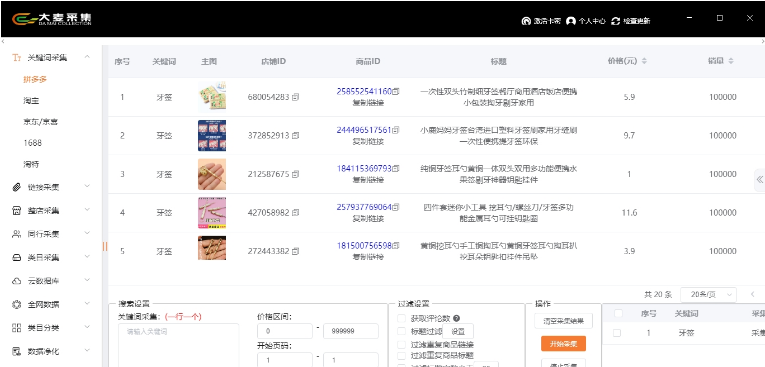This screenshot has width=765, height=367.
Task: Tick the select-all checkbox in task list header
Action: (x=618, y=313)
